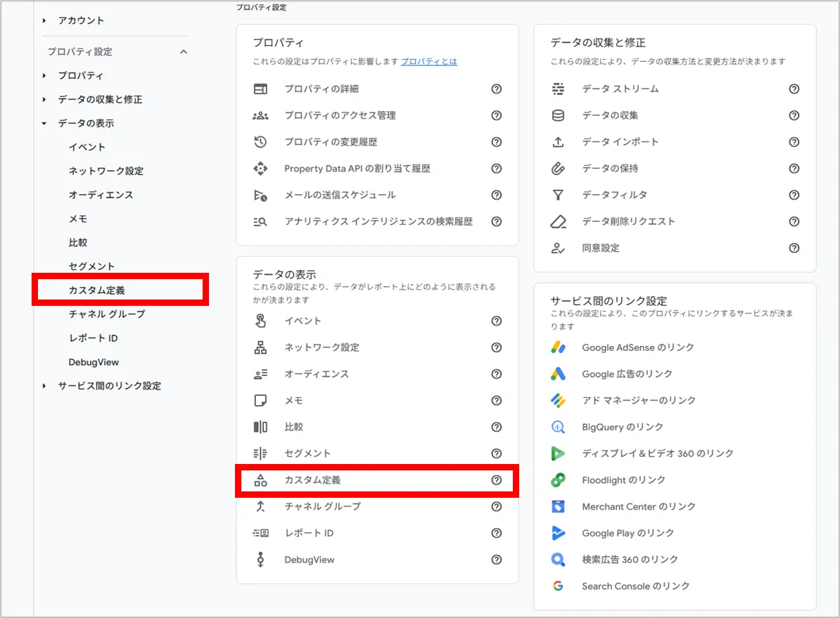The height and width of the screenshot is (618, 840).
Task: Select the Google AdSense link icon
Action: [558, 347]
